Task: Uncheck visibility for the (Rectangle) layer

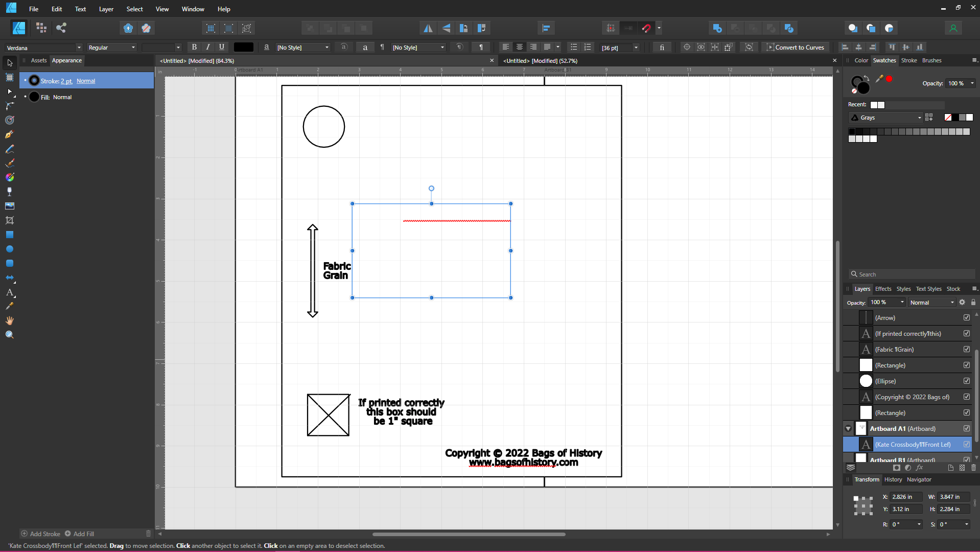Action: click(x=967, y=365)
